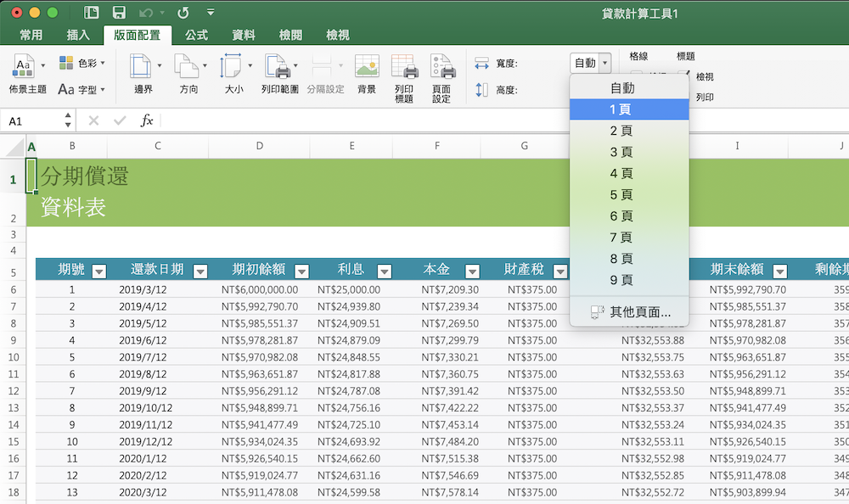The image size is (849, 504).
Task: Open the 利息 column filter dropdown
Action: 385,272
